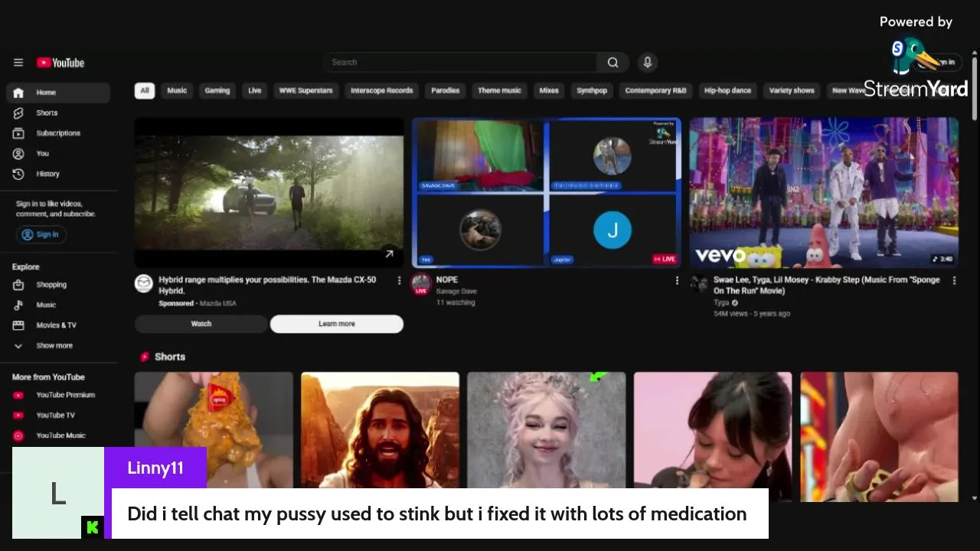Open Shorts from the sidebar
980x551 pixels.
(x=58, y=112)
